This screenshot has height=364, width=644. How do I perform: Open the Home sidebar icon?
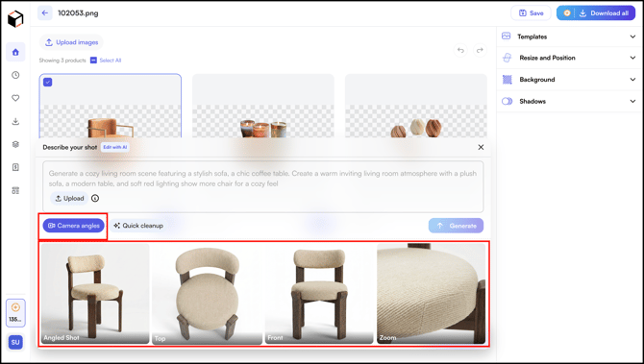tap(15, 52)
